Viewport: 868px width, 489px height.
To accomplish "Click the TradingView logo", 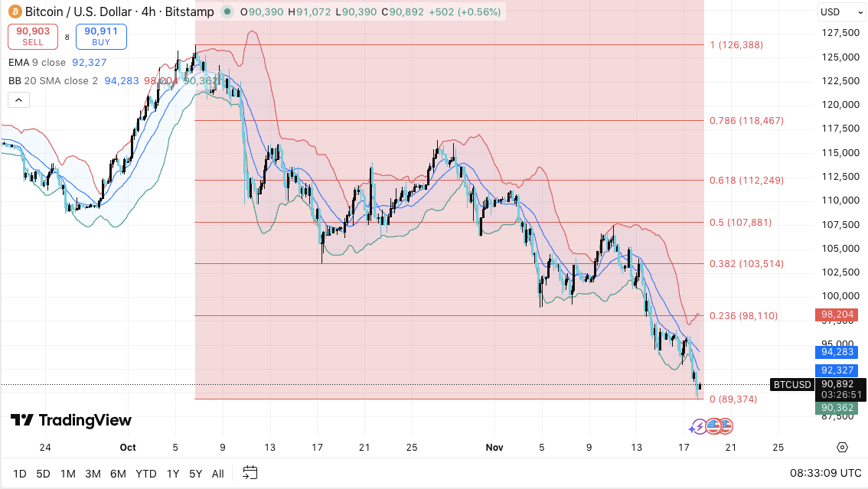I will click(x=71, y=420).
